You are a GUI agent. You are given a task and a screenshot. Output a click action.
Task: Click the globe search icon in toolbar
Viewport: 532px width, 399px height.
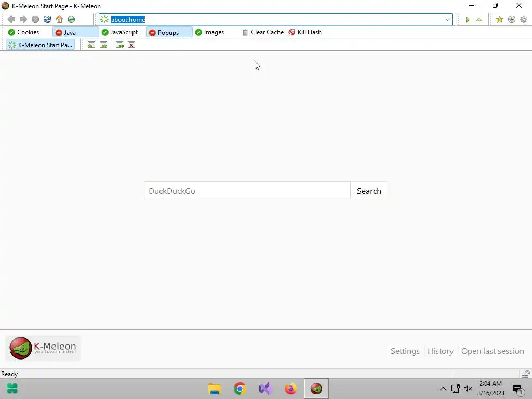coord(71,19)
